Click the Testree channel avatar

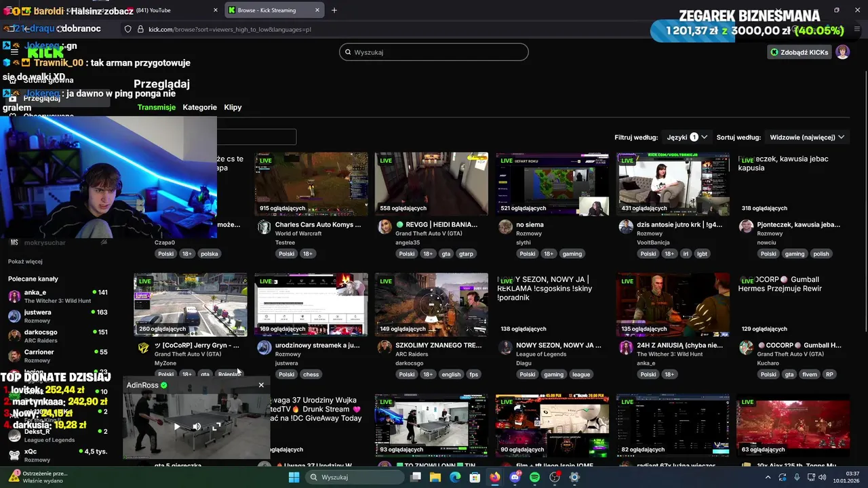(x=264, y=227)
